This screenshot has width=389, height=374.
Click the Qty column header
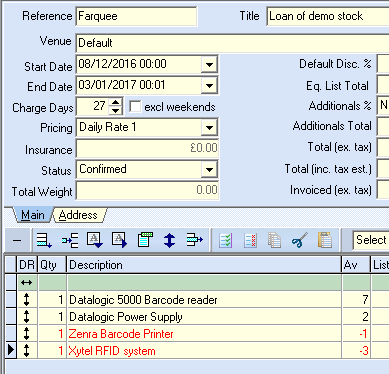click(x=52, y=265)
